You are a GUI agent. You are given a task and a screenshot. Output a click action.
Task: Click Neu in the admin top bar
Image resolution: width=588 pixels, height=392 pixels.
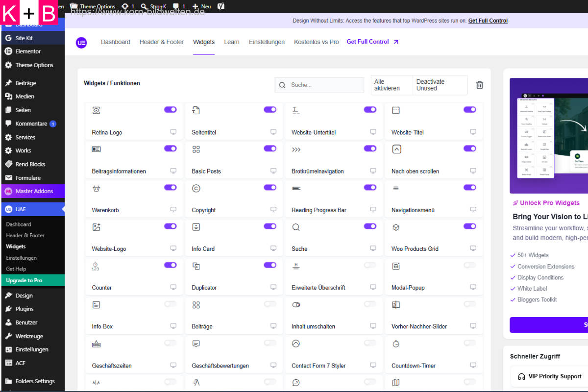click(x=201, y=6)
